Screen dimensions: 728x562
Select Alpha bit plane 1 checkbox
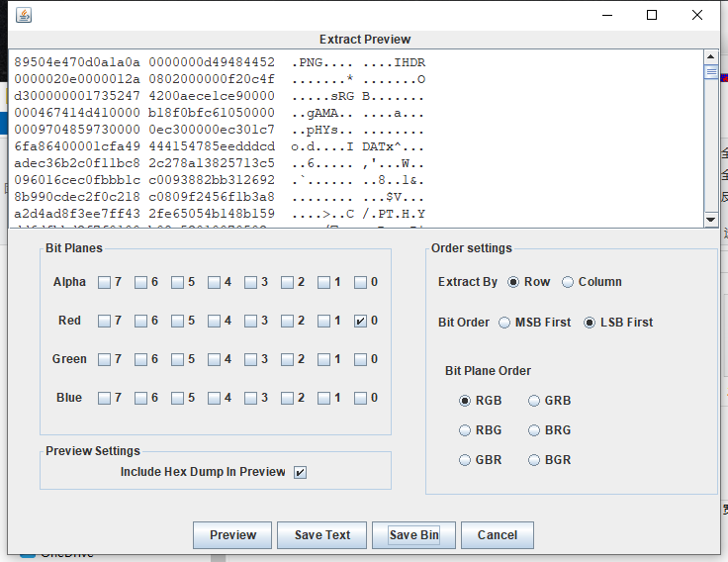[323, 282]
